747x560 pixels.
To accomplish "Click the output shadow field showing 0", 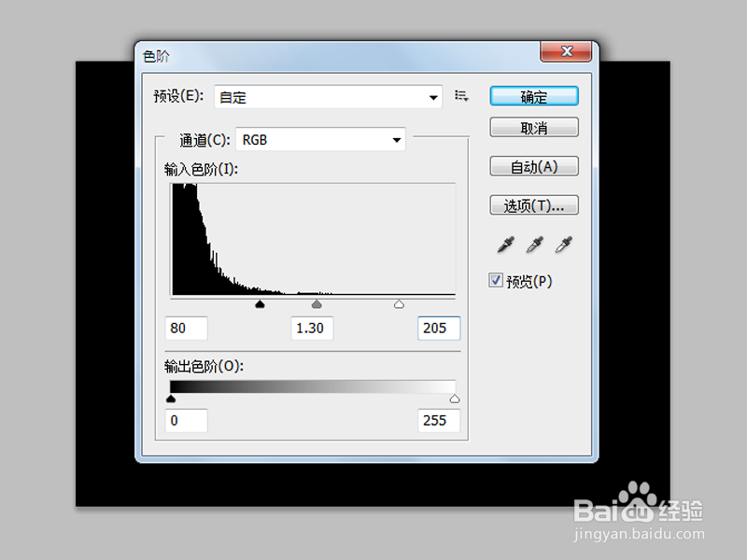I will (186, 421).
